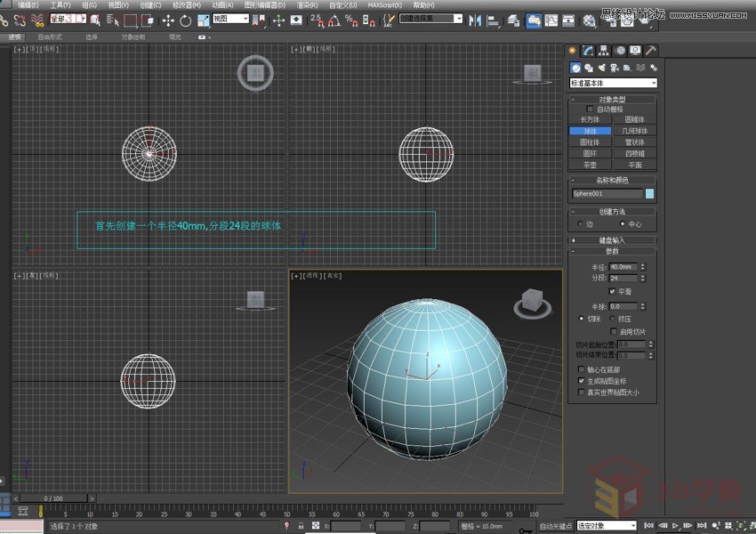Select the Hierarchy panel icon
This screenshot has height=534, width=756.
point(602,51)
